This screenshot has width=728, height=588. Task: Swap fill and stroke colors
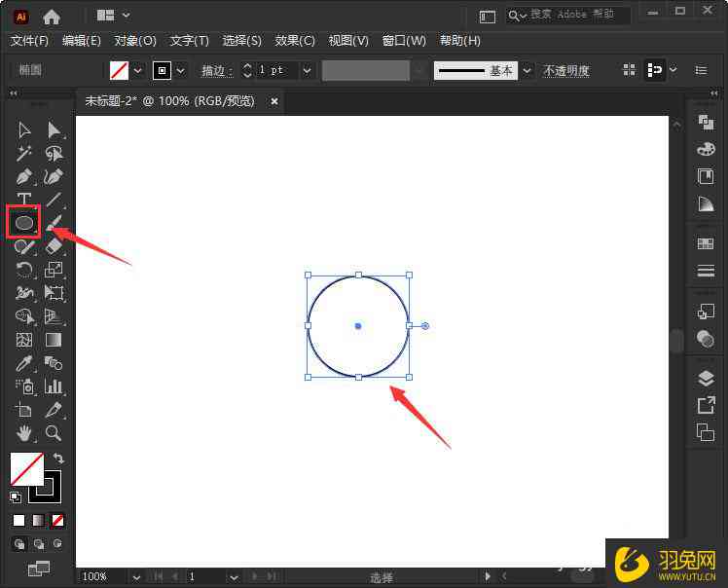point(58,459)
